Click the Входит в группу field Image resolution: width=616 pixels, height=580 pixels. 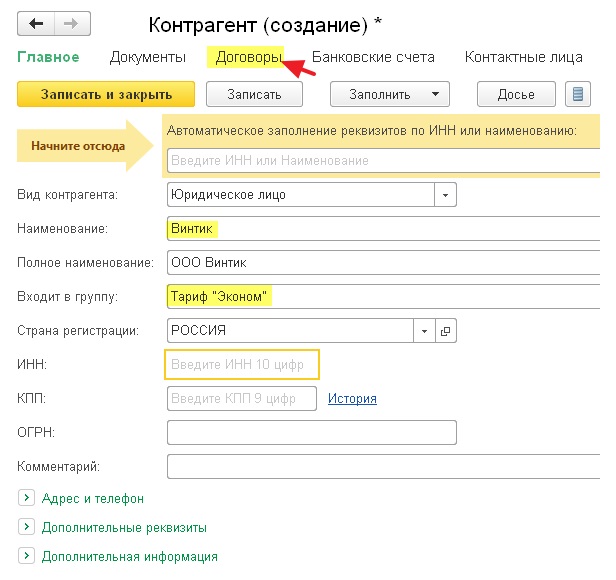(x=383, y=297)
